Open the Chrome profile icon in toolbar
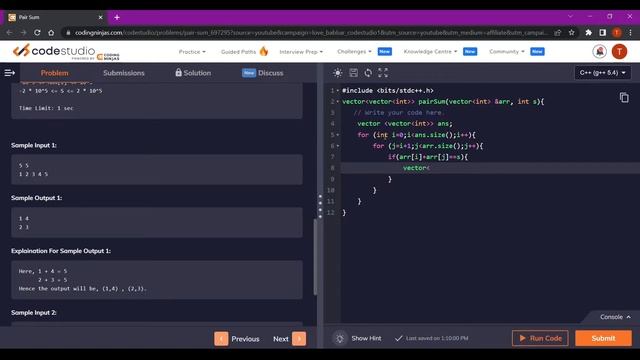Screen dimensions: 640x360 (617, 33)
